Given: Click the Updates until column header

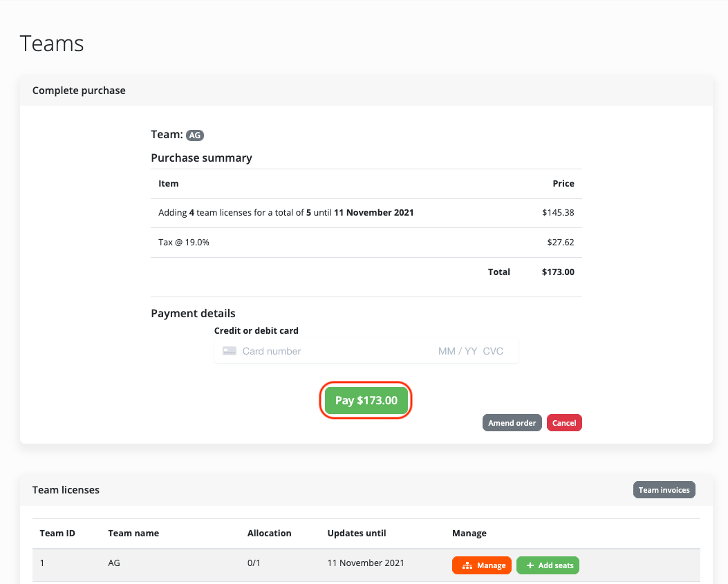Looking at the screenshot, I should 356,534.
